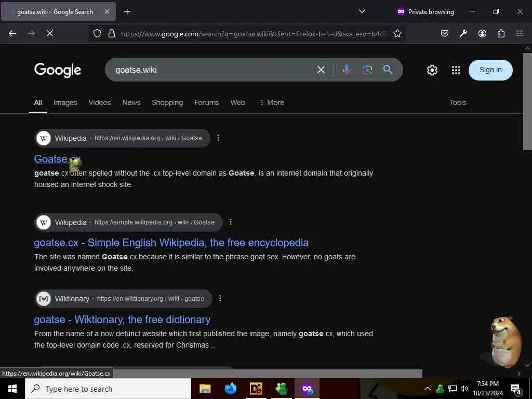532x399 pixels.
Task: Open the Windows Start menu
Action: tap(12, 389)
